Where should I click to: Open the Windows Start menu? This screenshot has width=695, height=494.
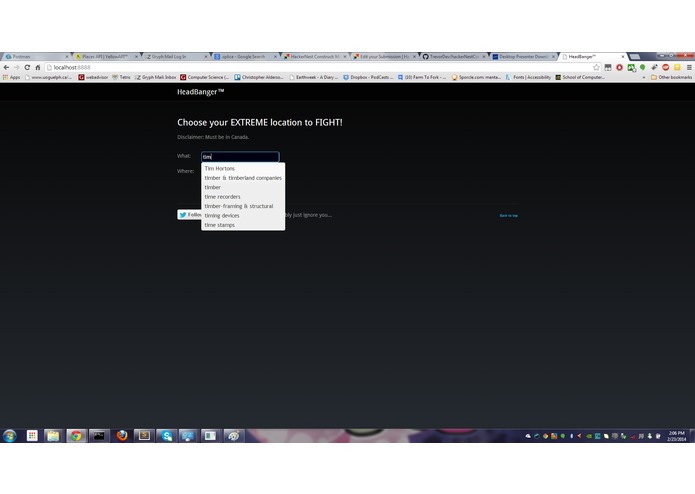click(x=9, y=436)
